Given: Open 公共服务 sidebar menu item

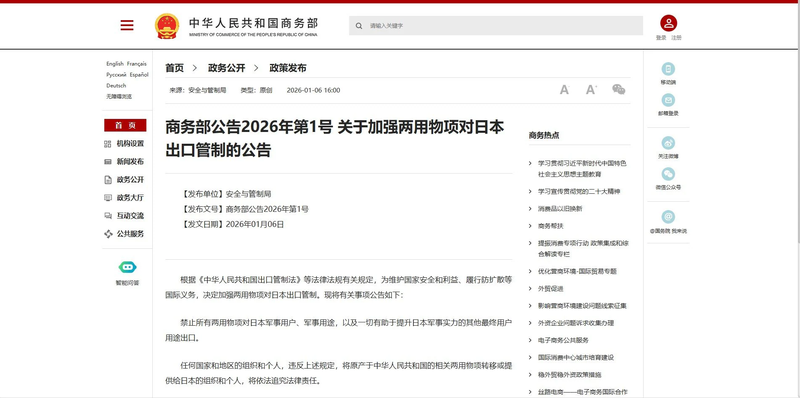Looking at the screenshot, I should point(130,234).
